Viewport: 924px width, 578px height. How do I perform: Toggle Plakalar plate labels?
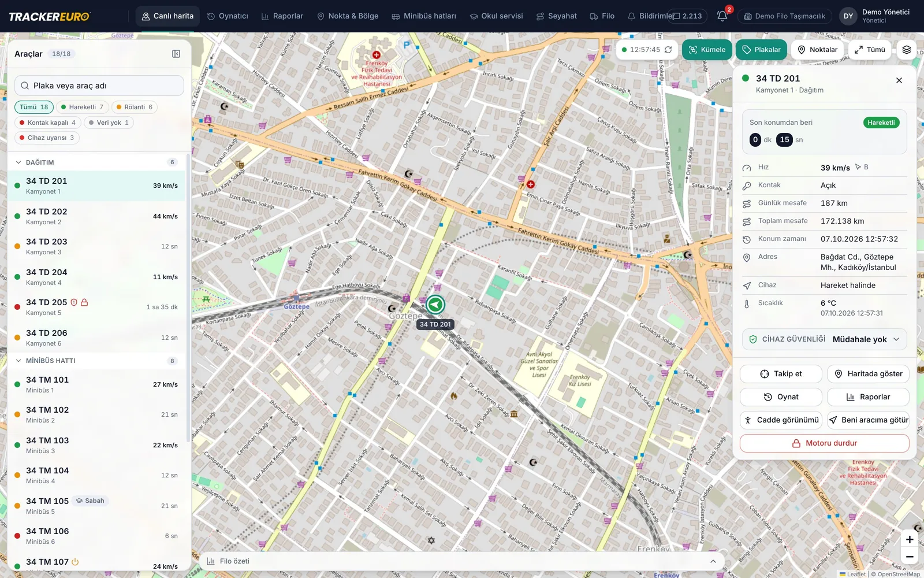[761, 50]
